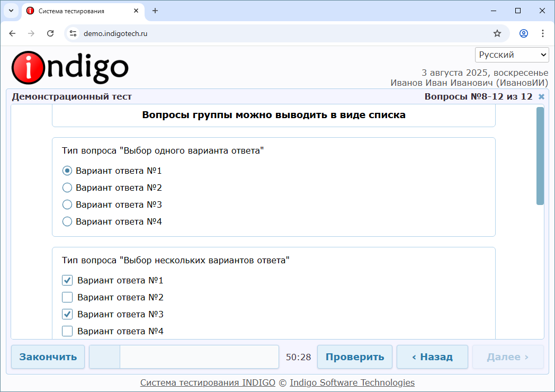The image size is (555, 392).
Task: Select radio option Вариант ответа №1
Action: pos(67,171)
